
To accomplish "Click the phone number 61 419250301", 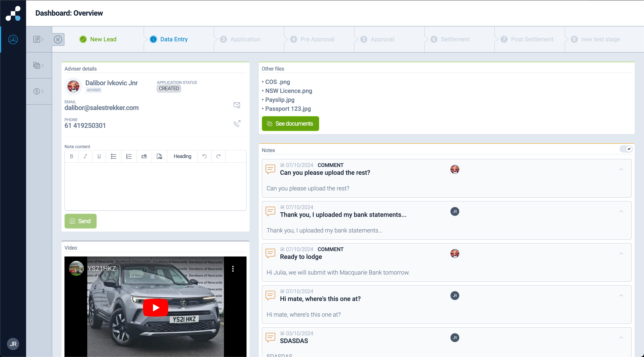I will coord(85,126).
